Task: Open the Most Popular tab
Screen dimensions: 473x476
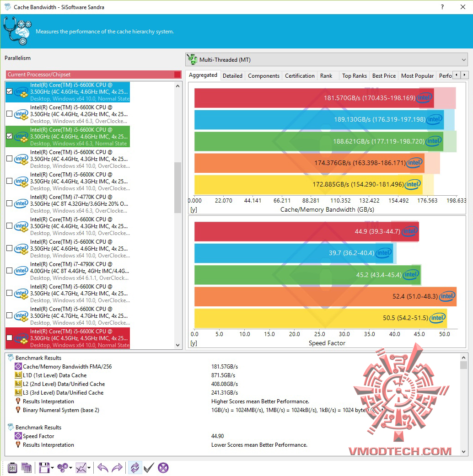Action: click(x=417, y=76)
